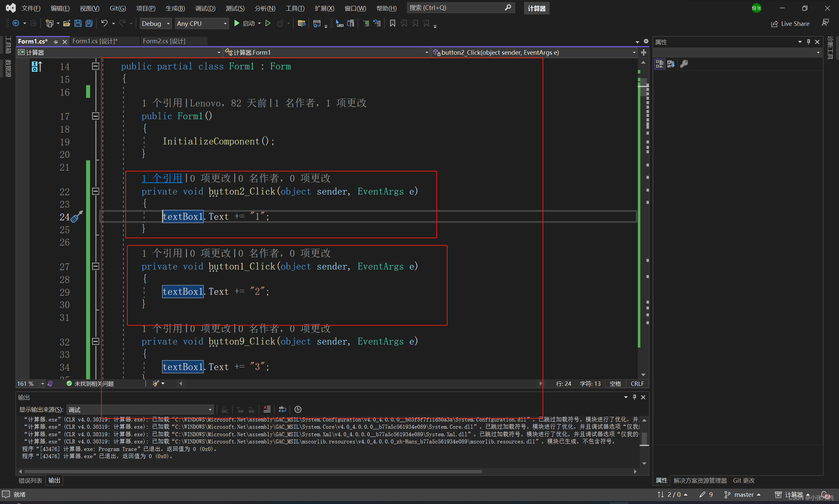Click Start Without Debugging outline play icon
The width and height of the screenshot is (839, 504).
(x=268, y=24)
